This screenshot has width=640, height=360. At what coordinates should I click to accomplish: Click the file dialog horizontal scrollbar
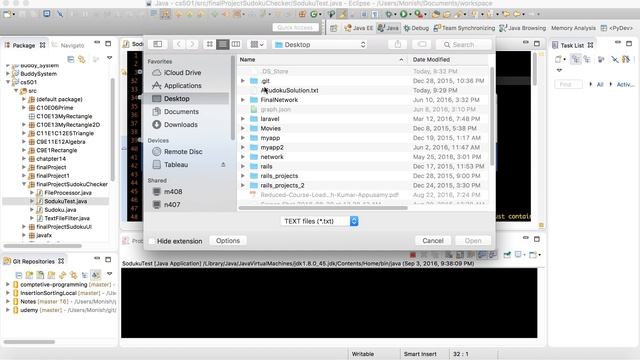click(323, 208)
